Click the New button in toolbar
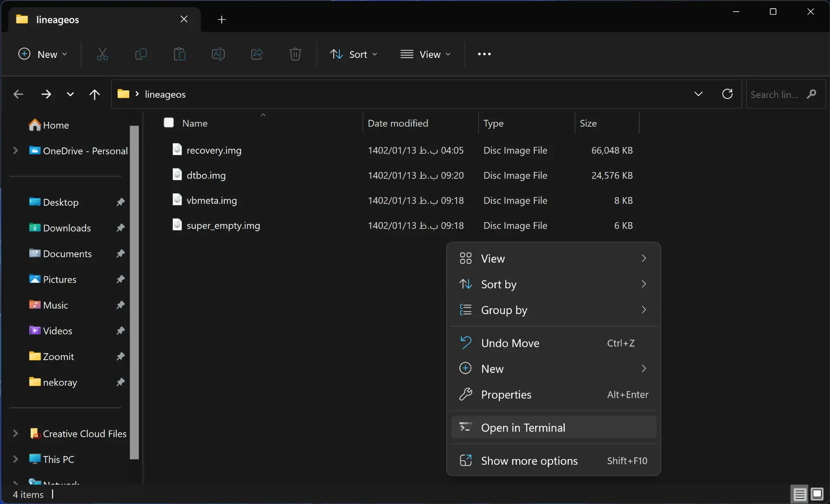Screen dimensions: 830x504 [42, 54]
